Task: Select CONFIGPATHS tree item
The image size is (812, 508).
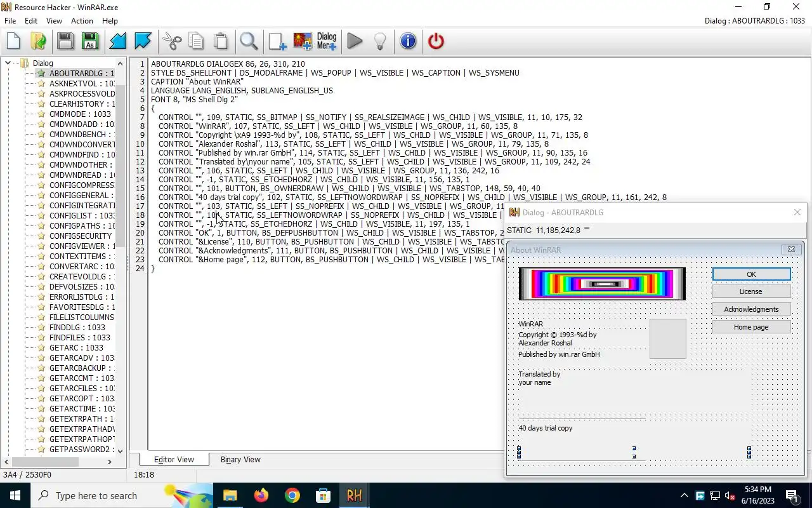Action: 82,226
